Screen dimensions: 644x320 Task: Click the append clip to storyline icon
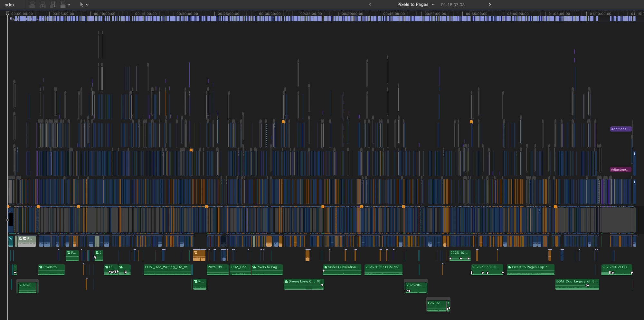point(53,5)
